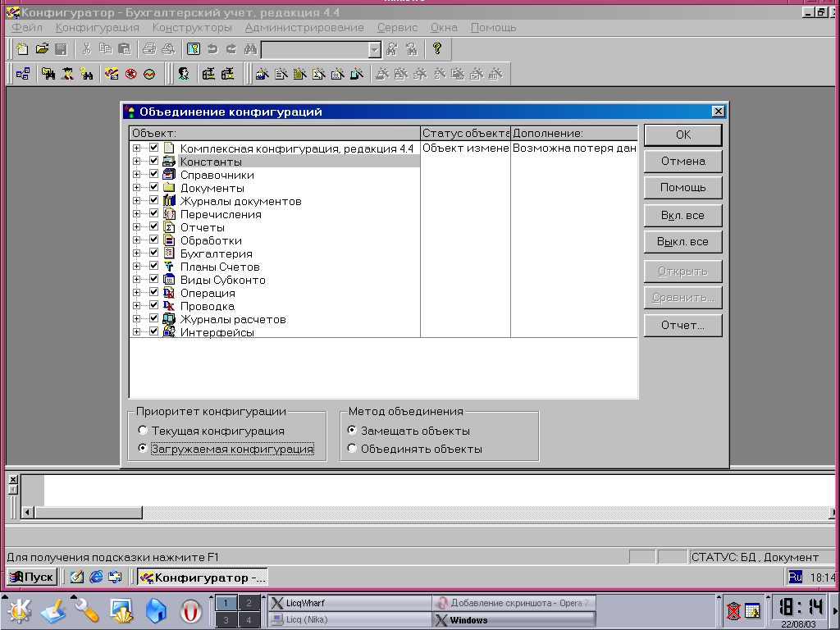Expand the Виды Субконто node
Screen dimensions: 840x630
(x=137, y=279)
